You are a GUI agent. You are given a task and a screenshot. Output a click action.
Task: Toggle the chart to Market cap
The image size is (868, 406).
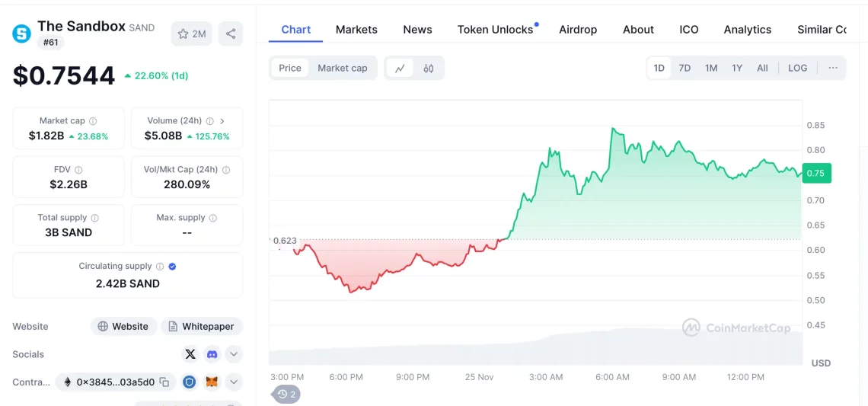coord(342,68)
